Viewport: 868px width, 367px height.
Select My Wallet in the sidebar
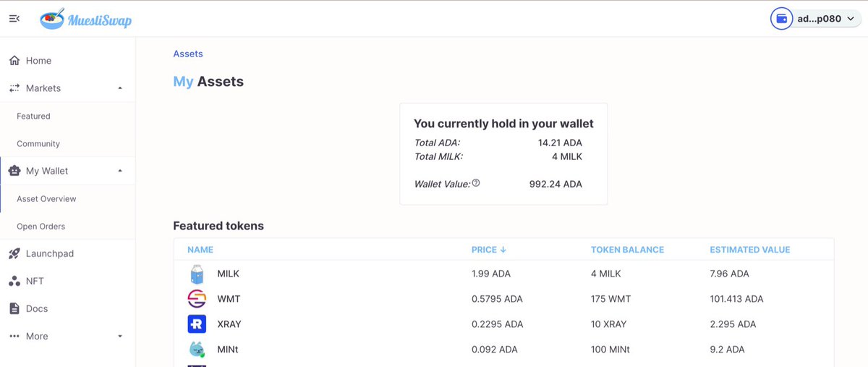click(47, 171)
